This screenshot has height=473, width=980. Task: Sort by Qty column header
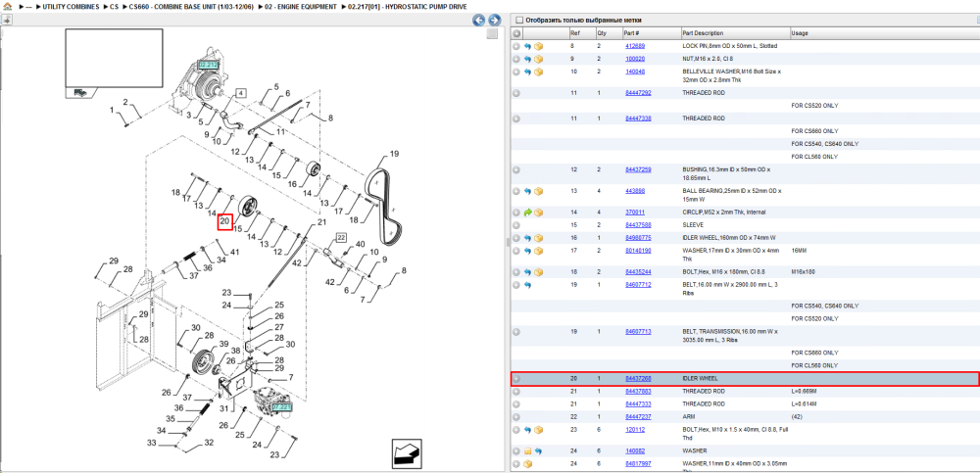(x=609, y=33)
